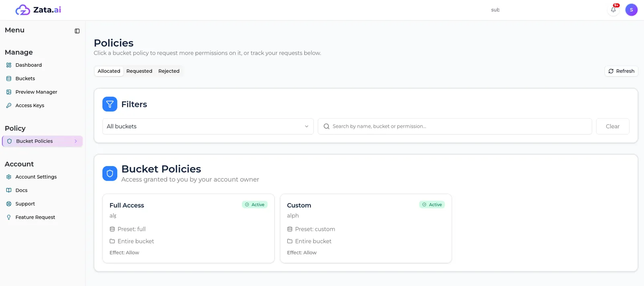
Task: Click the Active badge on Full Access
Action: [255, 205]
